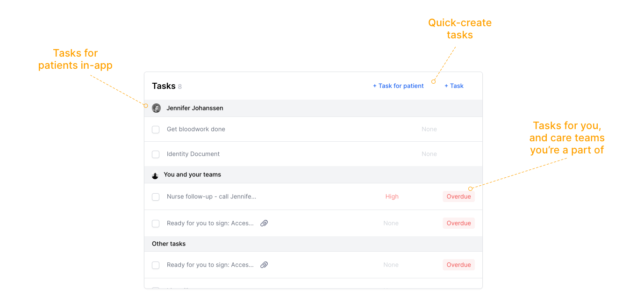Open the Nurse follow-up - call Jennifer task
The image size is (644, 305).
pos(211,196)
